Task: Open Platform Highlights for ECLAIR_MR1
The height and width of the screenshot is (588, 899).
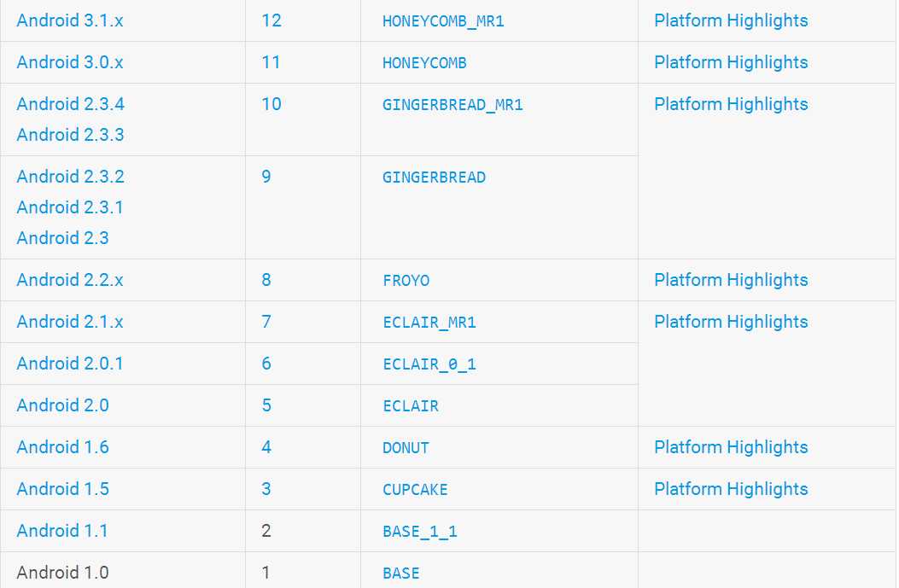Action: (731, 322)
